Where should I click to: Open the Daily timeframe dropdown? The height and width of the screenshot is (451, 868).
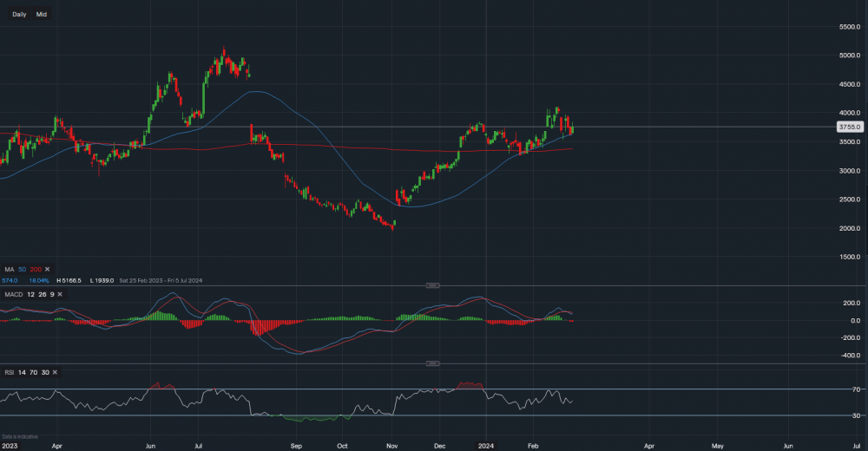click(x=19, y=15)
